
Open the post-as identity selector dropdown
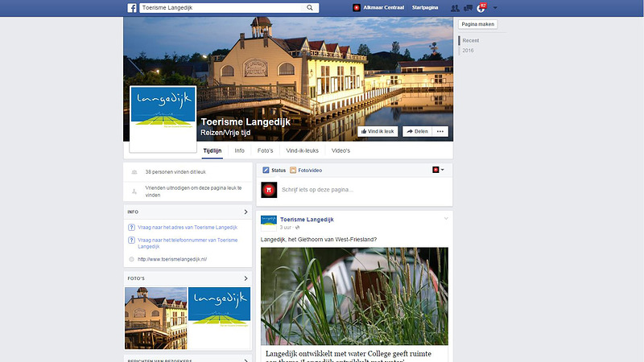(438, 171)
